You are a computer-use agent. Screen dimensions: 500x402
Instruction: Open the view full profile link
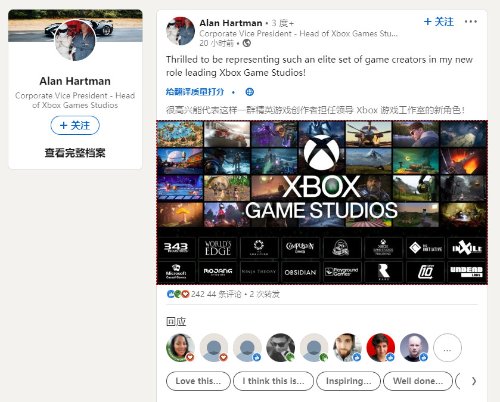(75, 153)
